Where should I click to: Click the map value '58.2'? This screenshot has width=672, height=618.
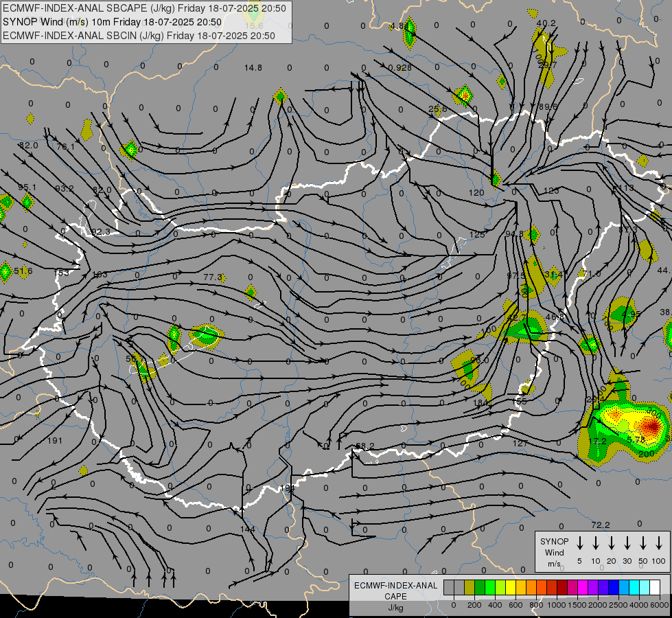click(365, 446)
